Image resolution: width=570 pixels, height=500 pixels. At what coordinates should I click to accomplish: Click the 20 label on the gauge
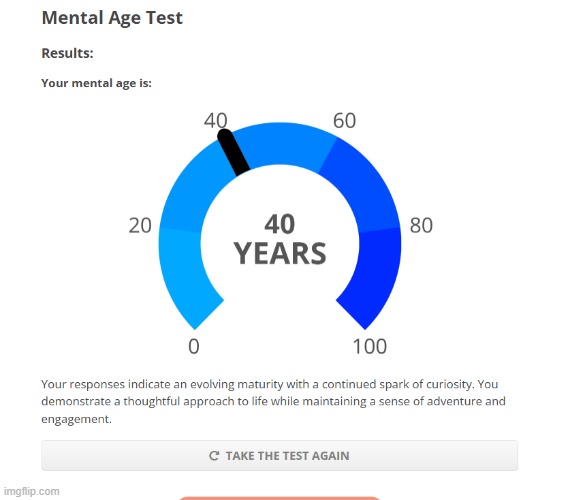[x=140, y=225]
